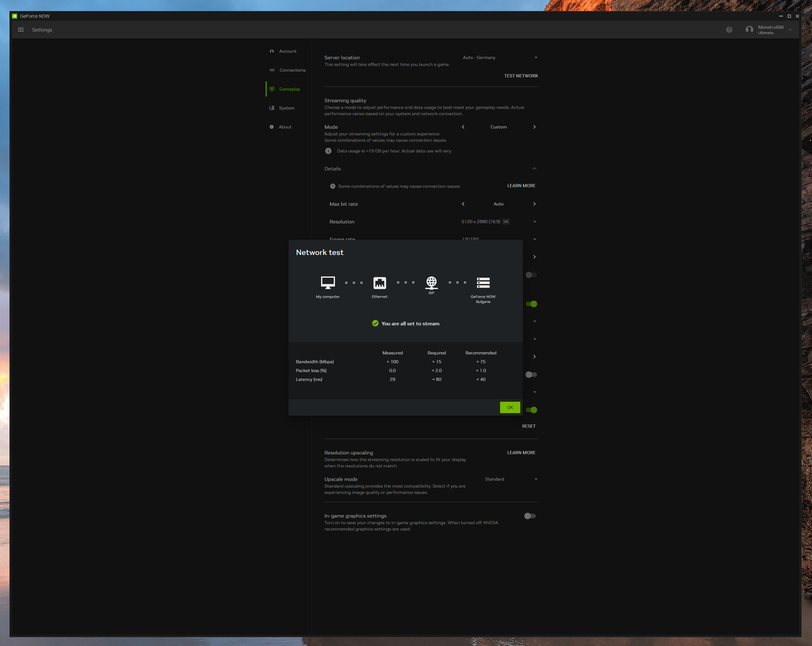Click the TEST NETWORK button
This screenshot has height=646, width=812.
click(521, 76)
